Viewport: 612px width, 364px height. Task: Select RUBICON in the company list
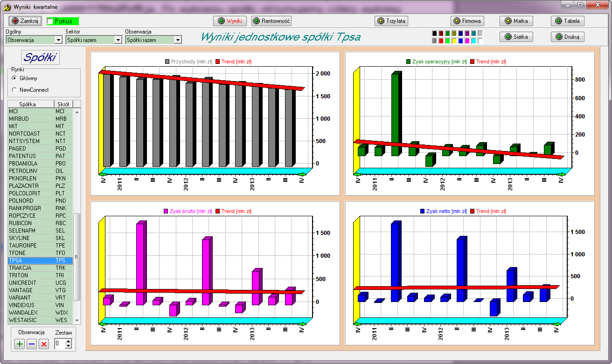[x=40, y=223]
